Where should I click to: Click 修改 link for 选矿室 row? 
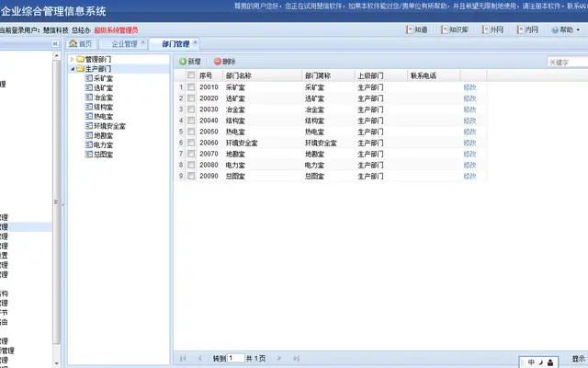click(x=469, y=98)
